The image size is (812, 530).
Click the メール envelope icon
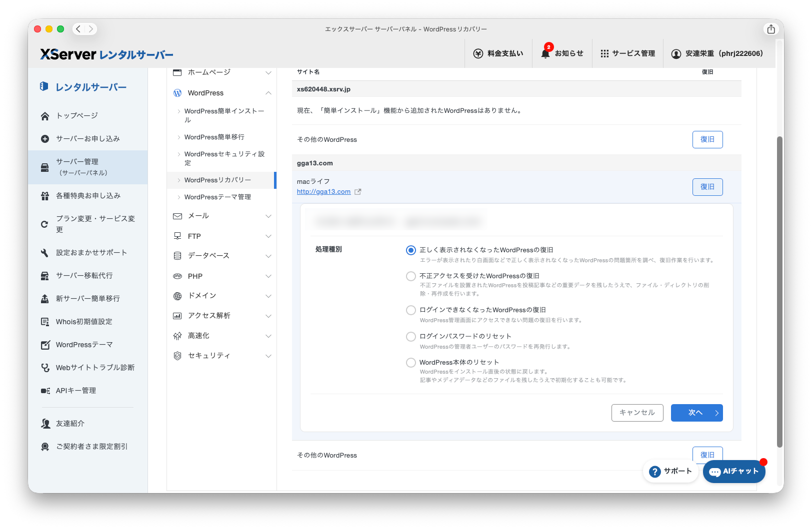tap(177, 216)
